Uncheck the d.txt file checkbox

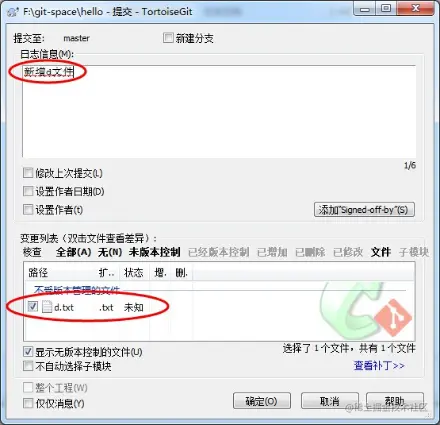[x=33, y=306]
